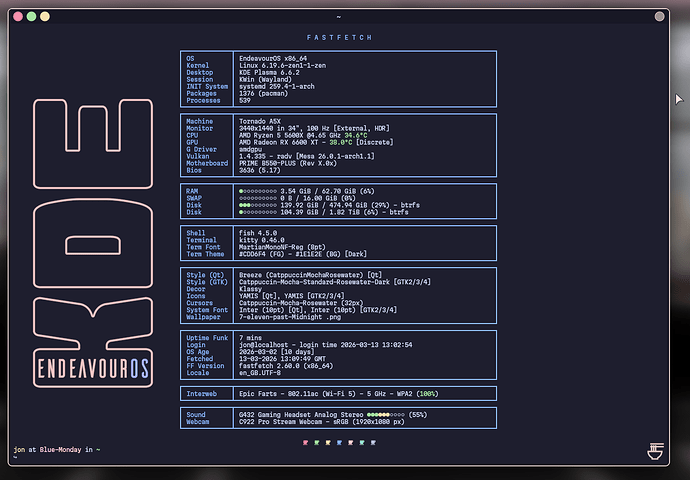690x480 pixels.
Task: Click the 'Klassy' decor value
Action: coord(250,289)
